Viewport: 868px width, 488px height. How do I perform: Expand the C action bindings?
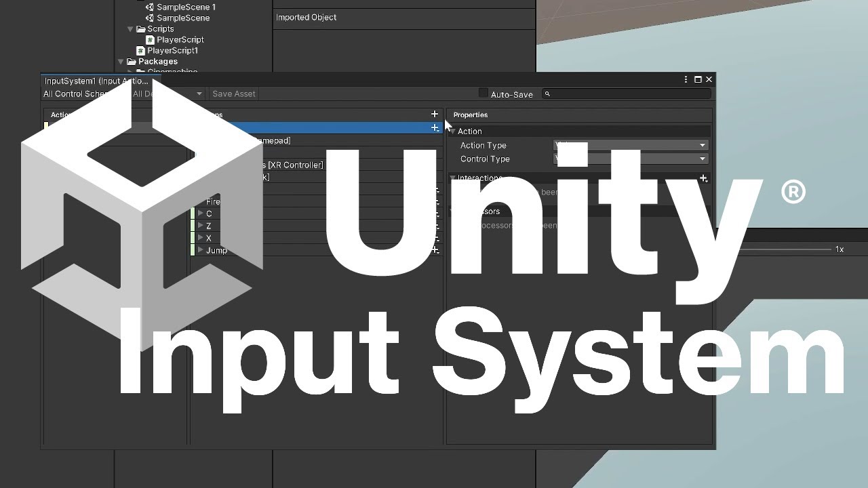click(200, 213)
